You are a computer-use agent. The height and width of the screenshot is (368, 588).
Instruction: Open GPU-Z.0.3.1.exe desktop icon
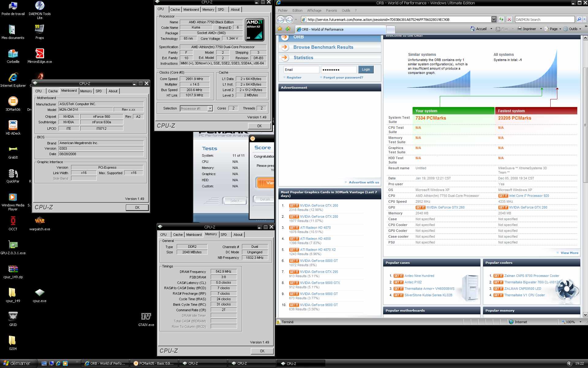coord(13,247)
